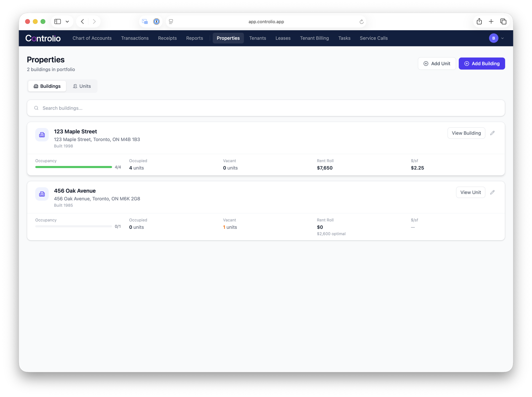Screen dimensions: 532x397
Task: Click the 123 Maple Street occupancy progress bar
Action: 73,167
